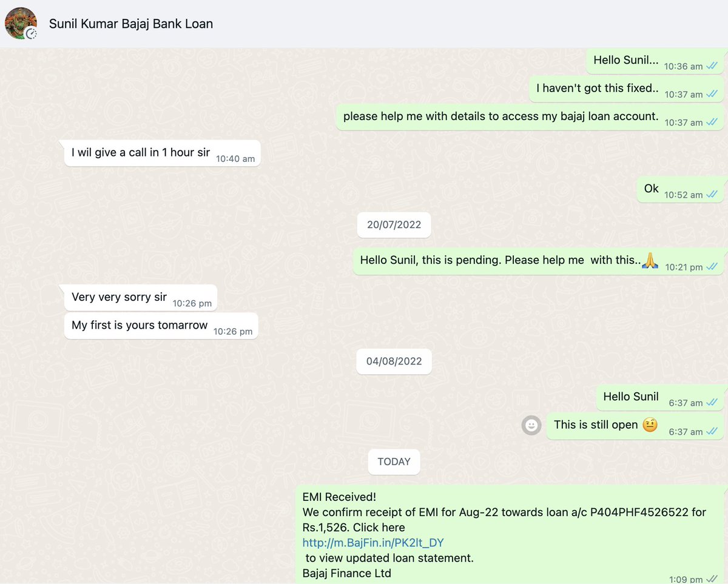
Task: Click the "I haven't got this fixed.." message
Action: 627,89
